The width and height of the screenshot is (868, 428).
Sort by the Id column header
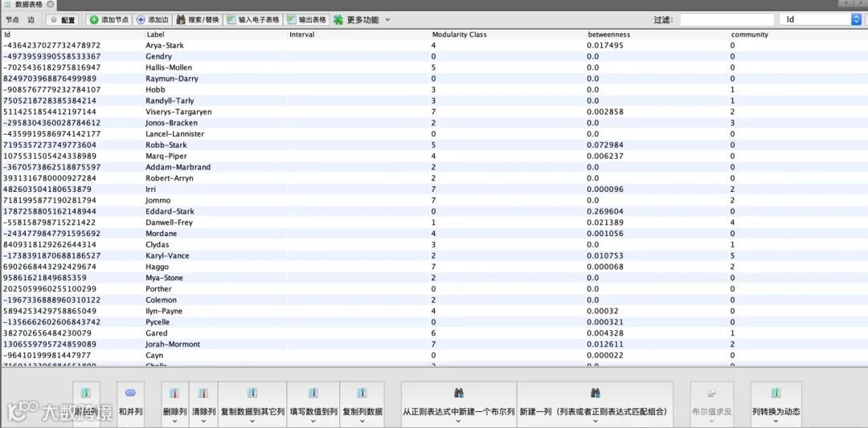point(72,35)
